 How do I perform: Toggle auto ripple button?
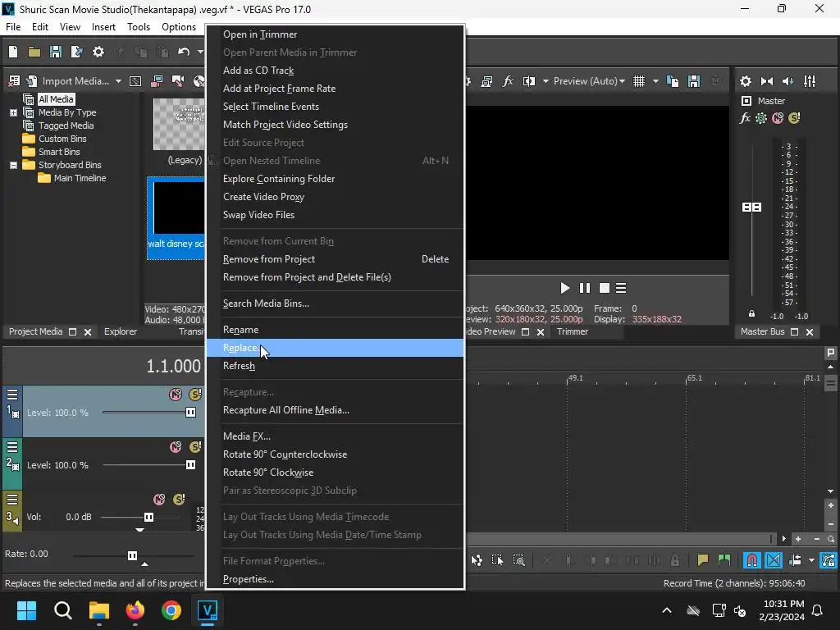coord(795,560)
